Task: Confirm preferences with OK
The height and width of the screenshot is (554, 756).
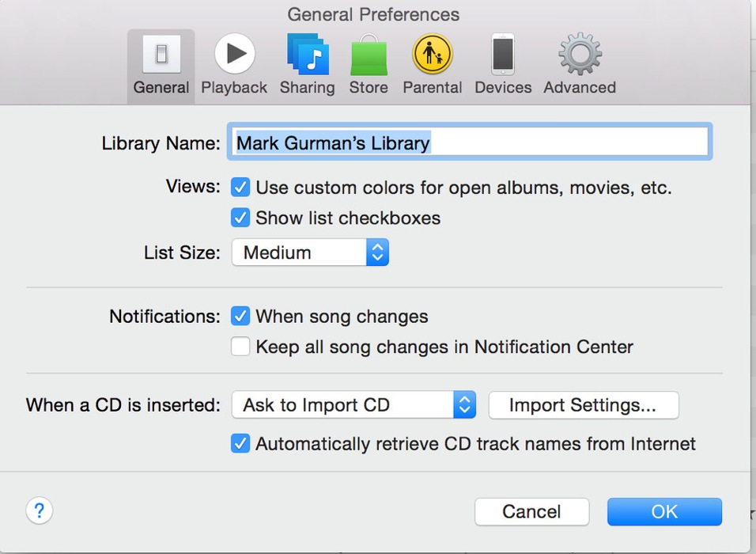Action: [664, 511]
